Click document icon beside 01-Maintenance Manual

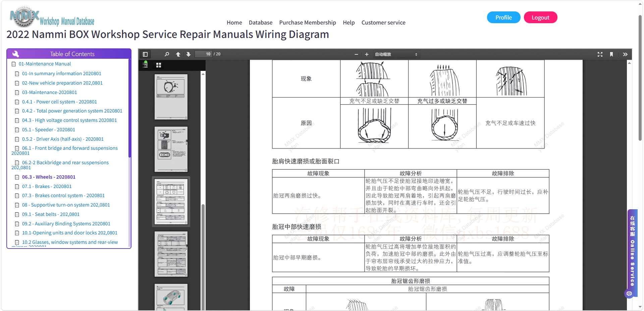14,64
